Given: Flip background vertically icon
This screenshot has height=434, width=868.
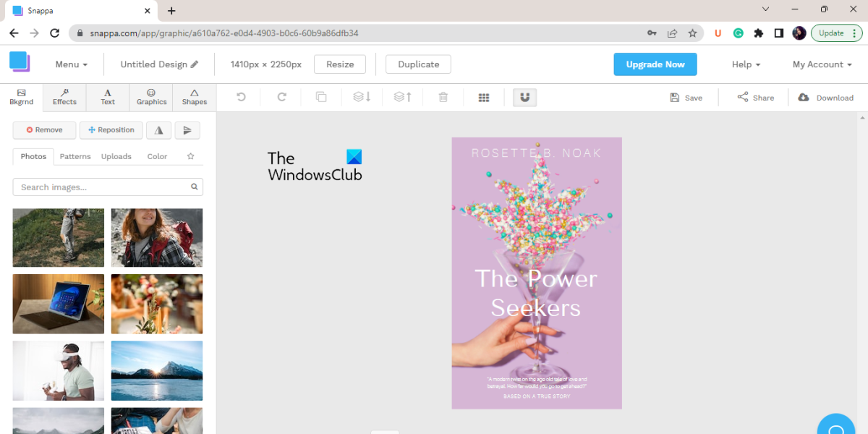Looking at the screenshot, I should (x=187, y=130).
